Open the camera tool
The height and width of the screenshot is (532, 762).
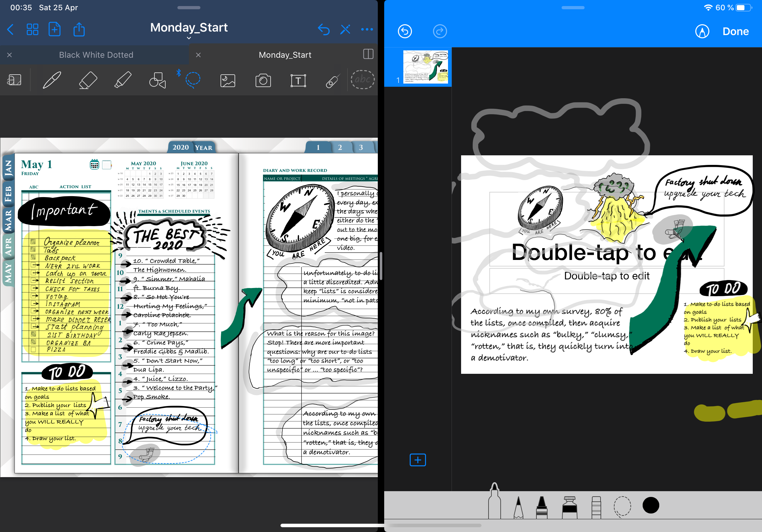coord(263,80)
